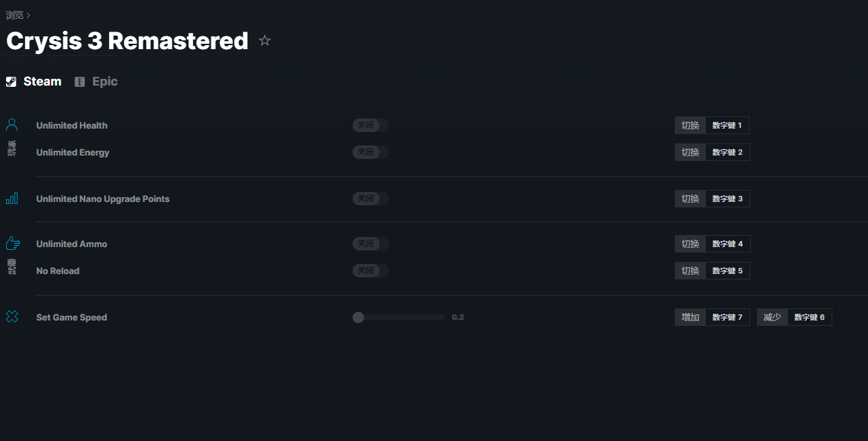
Task: Click the player category person icon
Action: [12, 125]
